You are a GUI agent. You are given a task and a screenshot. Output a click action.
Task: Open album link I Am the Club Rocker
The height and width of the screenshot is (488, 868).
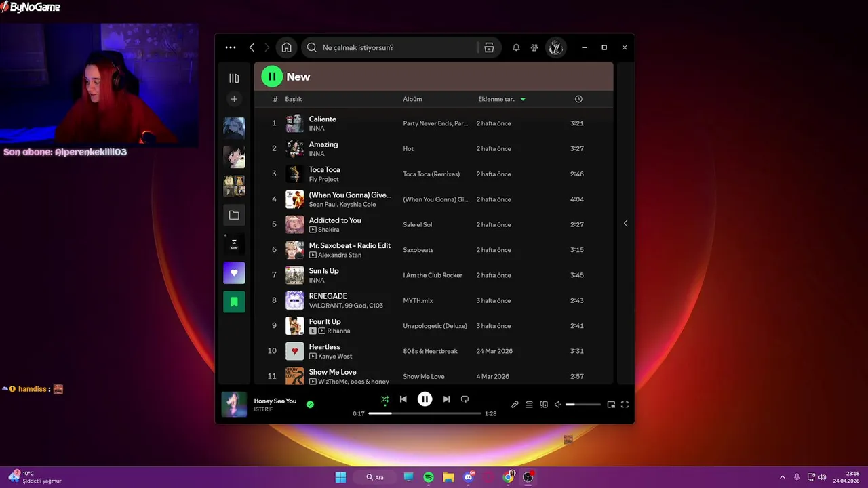click(433, 275)
